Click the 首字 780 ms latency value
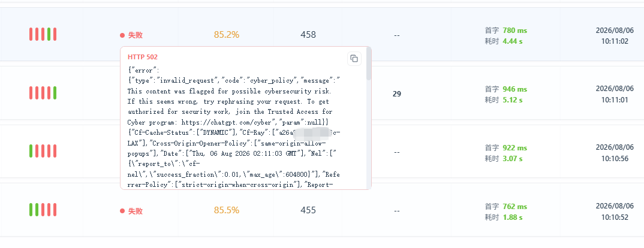This screenshot has height=248, width=644. 506,31
